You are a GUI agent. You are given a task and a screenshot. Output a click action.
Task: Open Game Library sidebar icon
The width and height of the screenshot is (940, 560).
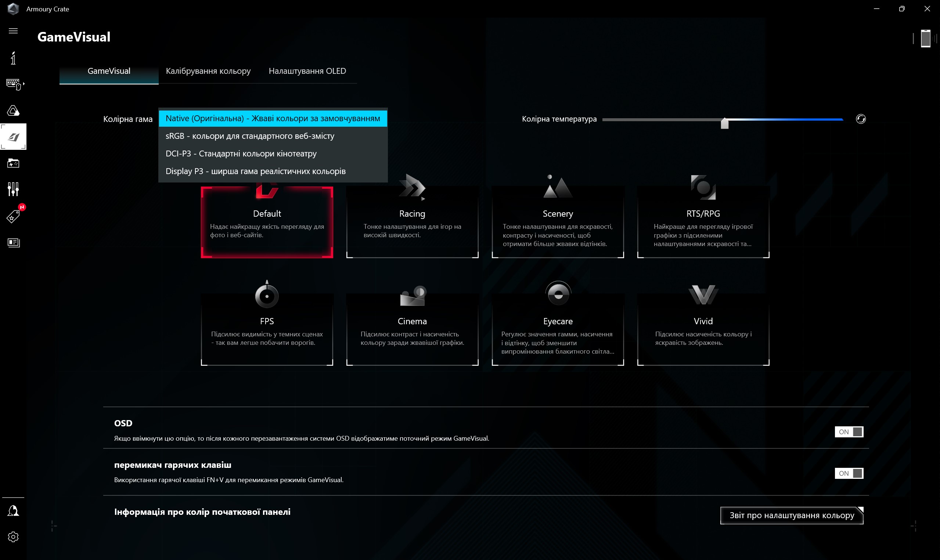(13, 163)
